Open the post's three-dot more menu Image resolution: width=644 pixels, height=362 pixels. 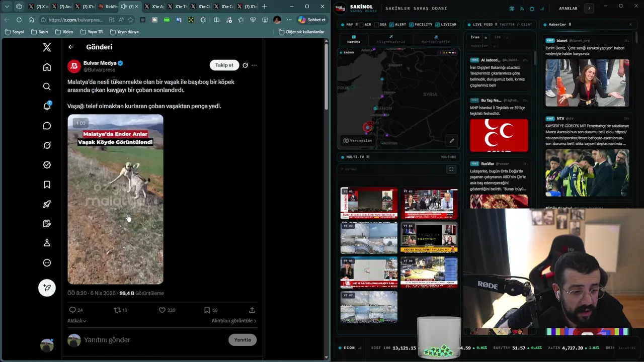[254, 65]
